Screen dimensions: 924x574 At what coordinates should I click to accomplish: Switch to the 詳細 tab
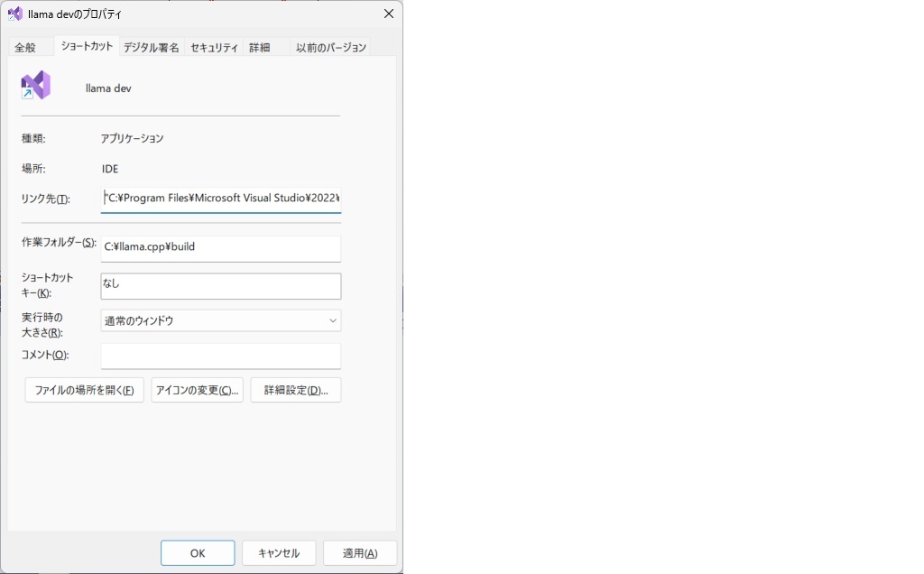tap(260, 48)
